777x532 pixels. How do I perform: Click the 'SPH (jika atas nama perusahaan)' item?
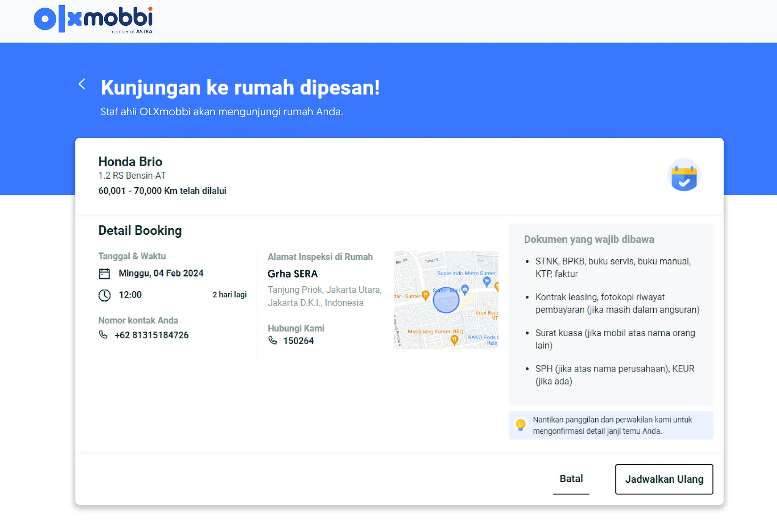pos(615,375)
